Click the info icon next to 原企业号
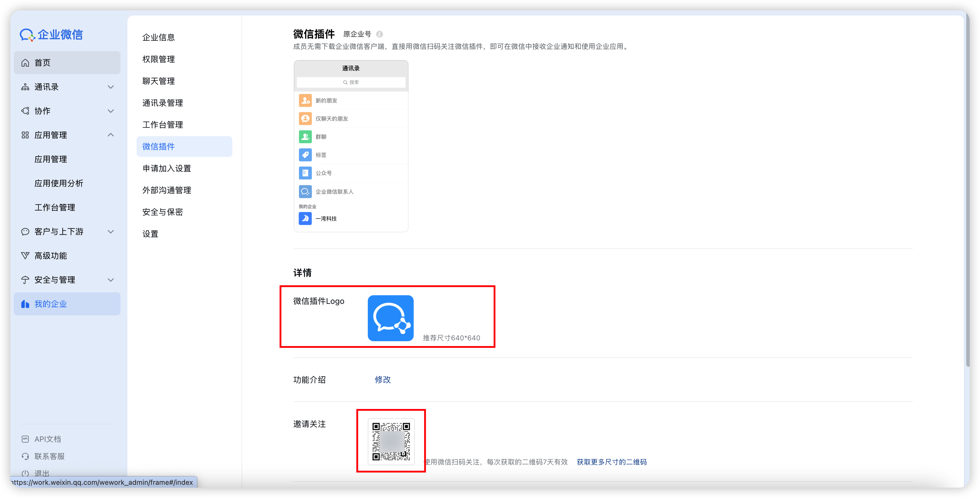980x498 pixels. pyautogui.click(x=379, y=34)
